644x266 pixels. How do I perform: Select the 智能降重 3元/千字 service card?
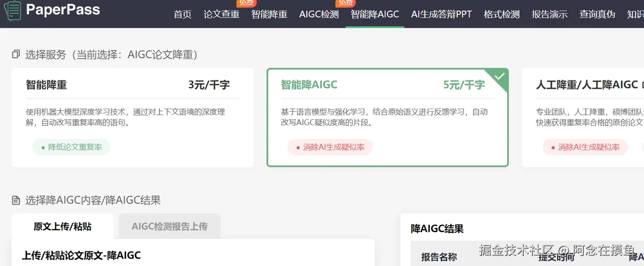click(132, 117)
